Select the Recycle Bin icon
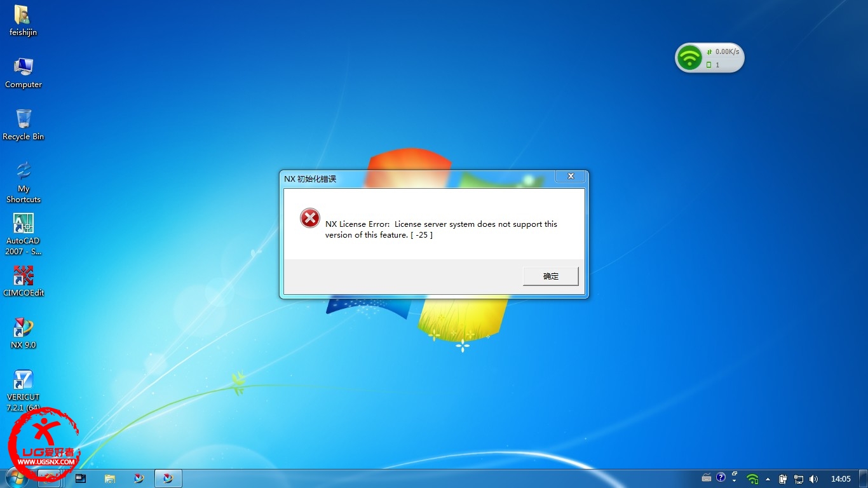This screenshot has width=868, height=488. click(24, 125)
